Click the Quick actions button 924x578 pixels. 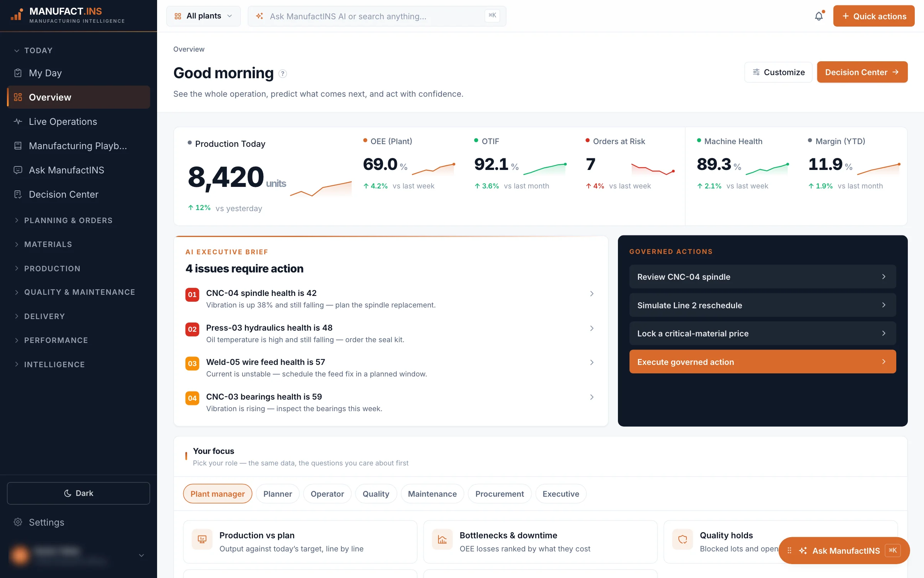coord(874,16)
